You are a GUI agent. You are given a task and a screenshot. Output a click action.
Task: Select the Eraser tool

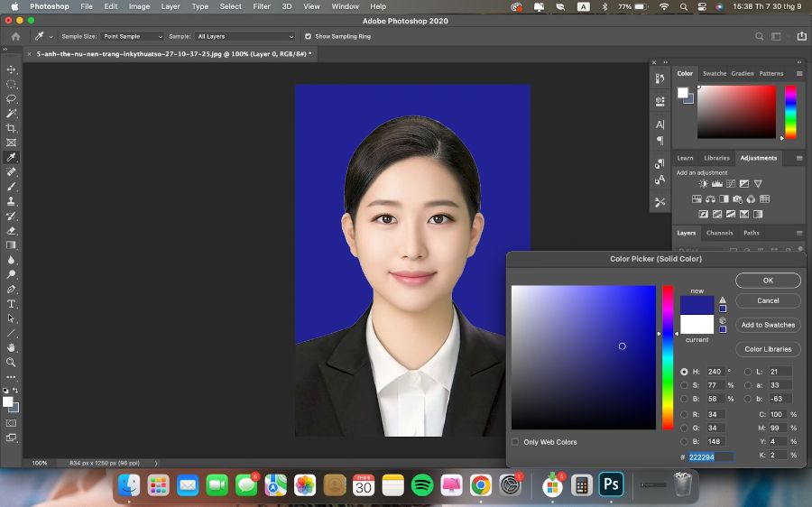tap(11, 230)
